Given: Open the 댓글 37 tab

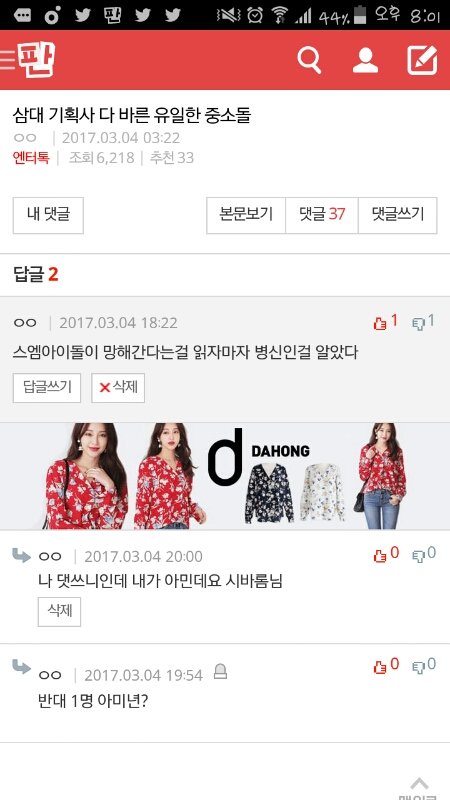Looking at the screenshot, I should point(322,215).
